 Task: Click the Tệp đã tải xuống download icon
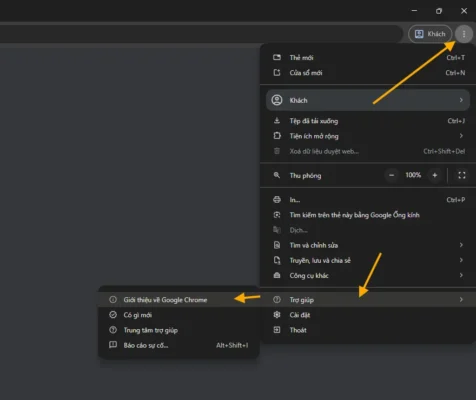(x=277, y=120)
